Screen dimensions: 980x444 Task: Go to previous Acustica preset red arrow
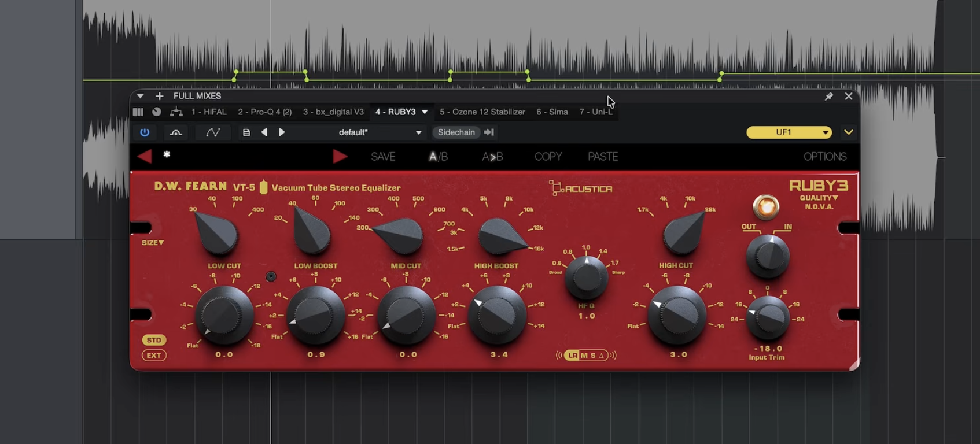coord(145,156)
